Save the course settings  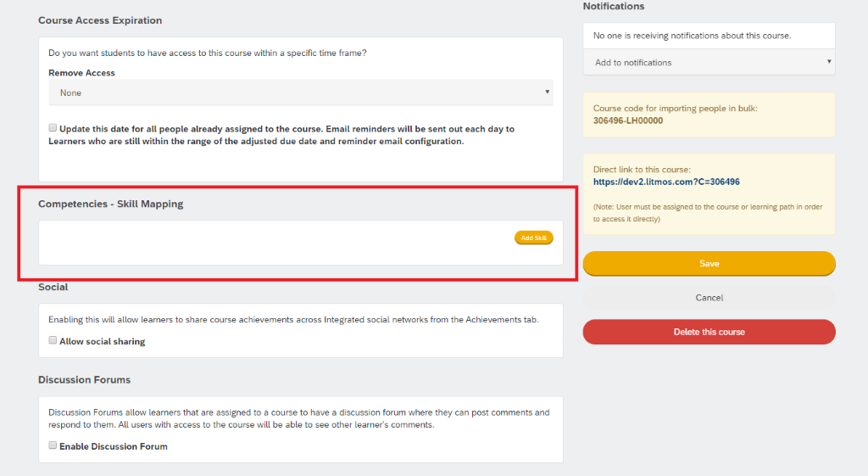click(709, 264)
